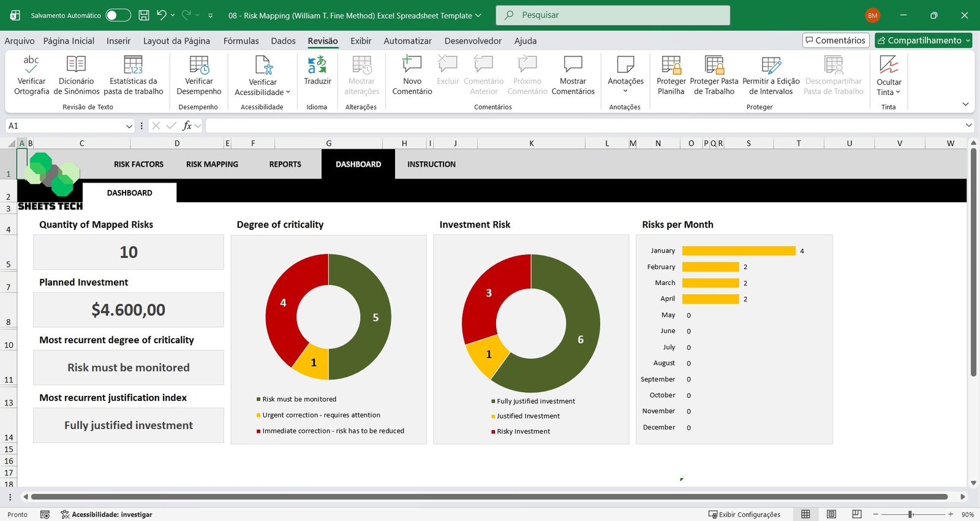Image resolution: width=980 pixels, height=521 pixels.
Task: Click the Mostrar Comentários icon
Action: coord(573,64)
